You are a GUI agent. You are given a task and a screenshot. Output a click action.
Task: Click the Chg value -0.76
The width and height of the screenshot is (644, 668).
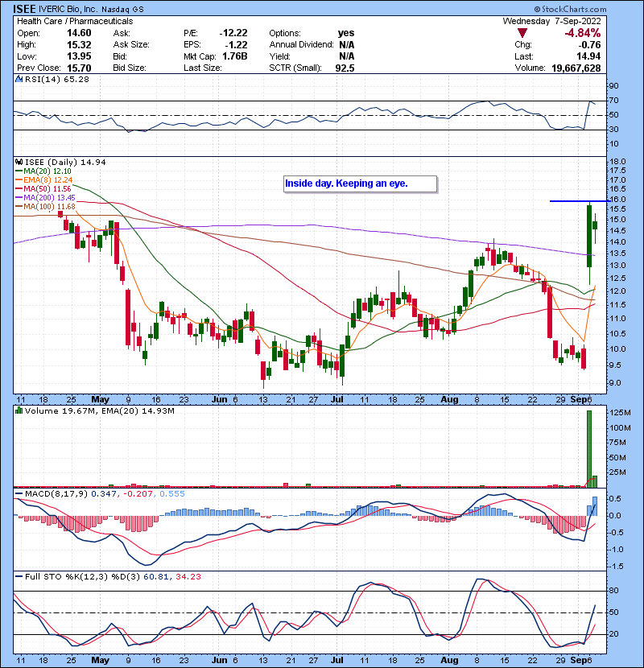pyautogui.click(x=589, y=45)
